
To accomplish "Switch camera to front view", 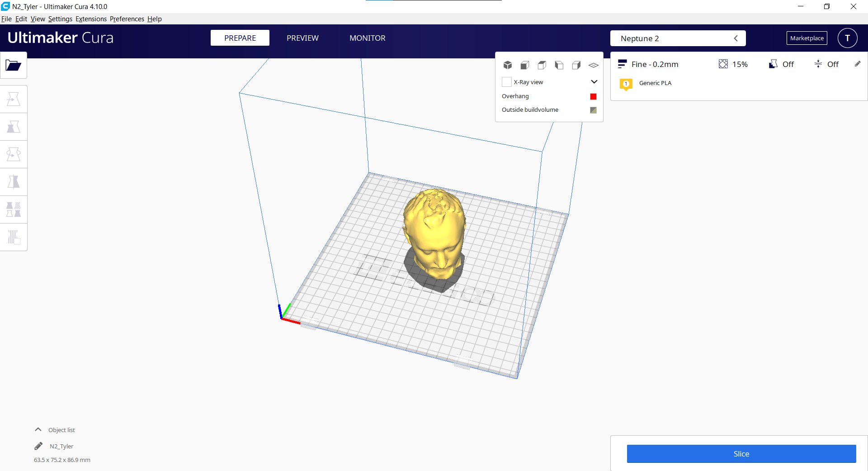I will pyautogui.click(x=525, y=65).
